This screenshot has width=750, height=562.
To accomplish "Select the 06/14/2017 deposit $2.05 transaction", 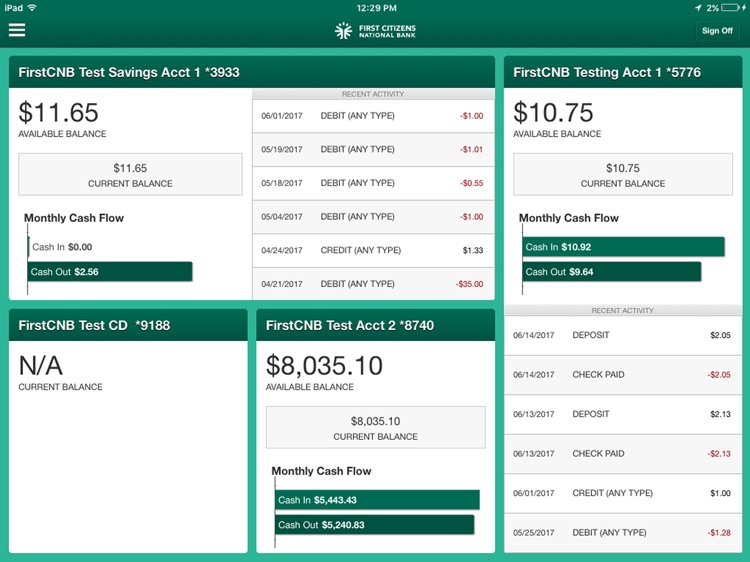I will tap(623, 335).
